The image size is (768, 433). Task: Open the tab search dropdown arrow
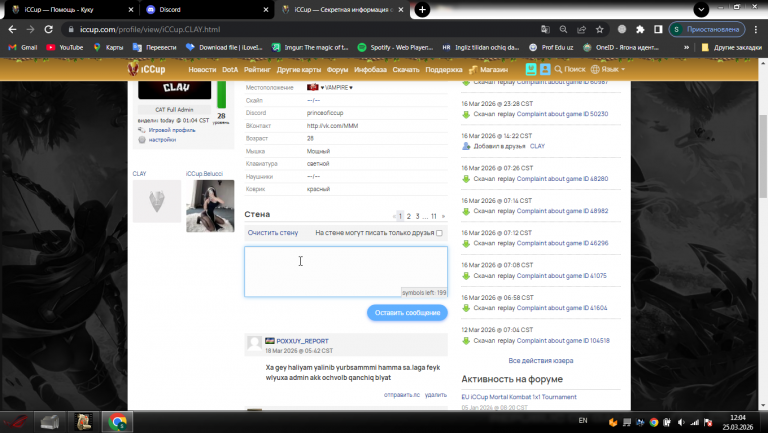(x=701, y=9)
